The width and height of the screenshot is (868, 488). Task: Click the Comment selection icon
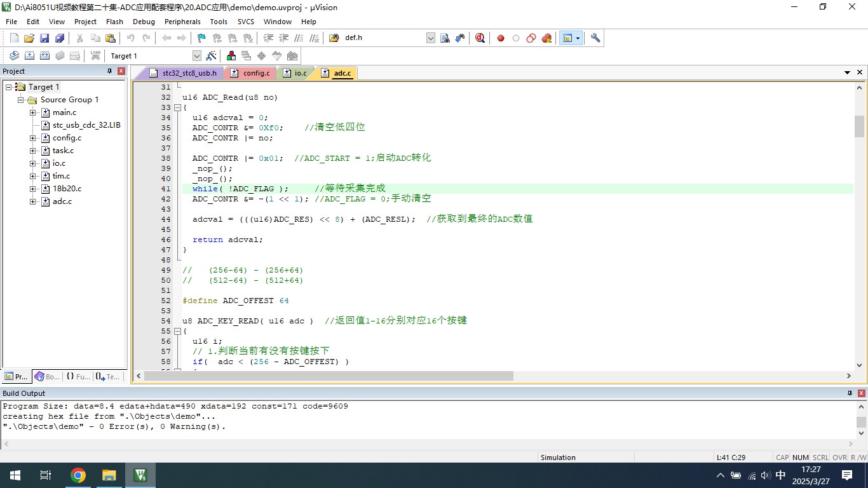[299, 38]
